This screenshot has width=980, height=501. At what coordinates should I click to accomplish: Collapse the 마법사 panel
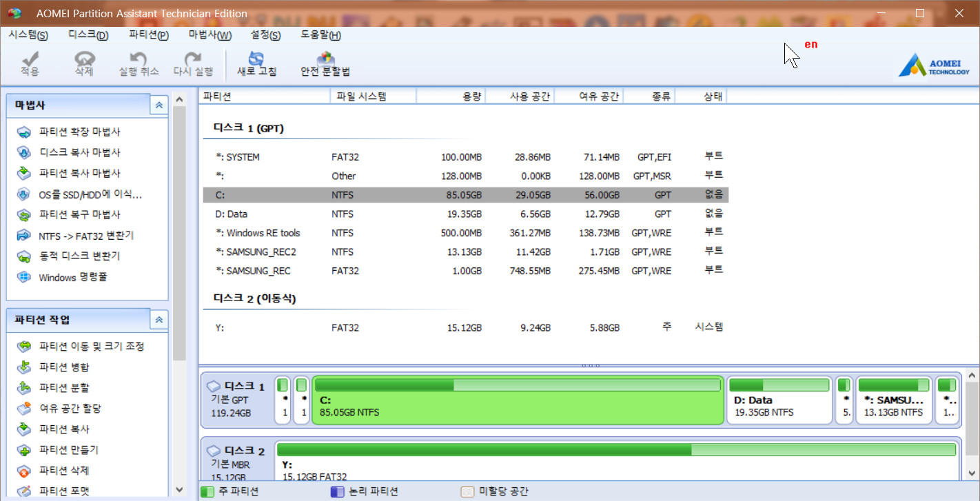pos(159,105)
